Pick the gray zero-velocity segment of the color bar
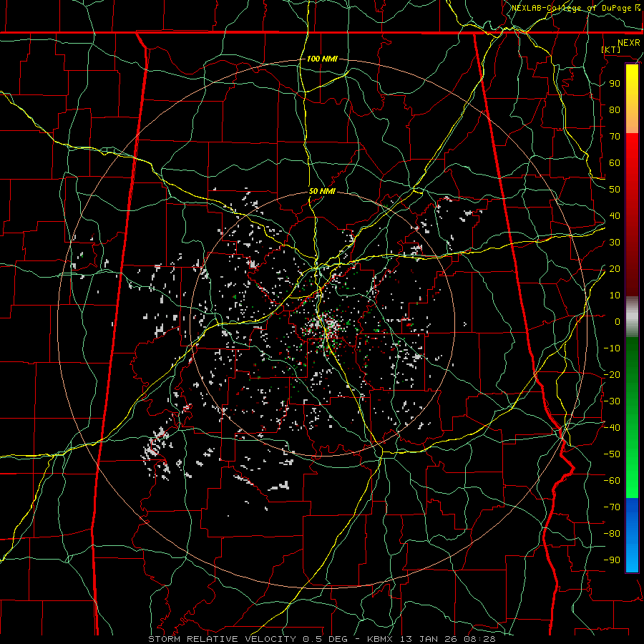This screenshot has height=644, width=644. pyautogui.click(x=632, y=317)
